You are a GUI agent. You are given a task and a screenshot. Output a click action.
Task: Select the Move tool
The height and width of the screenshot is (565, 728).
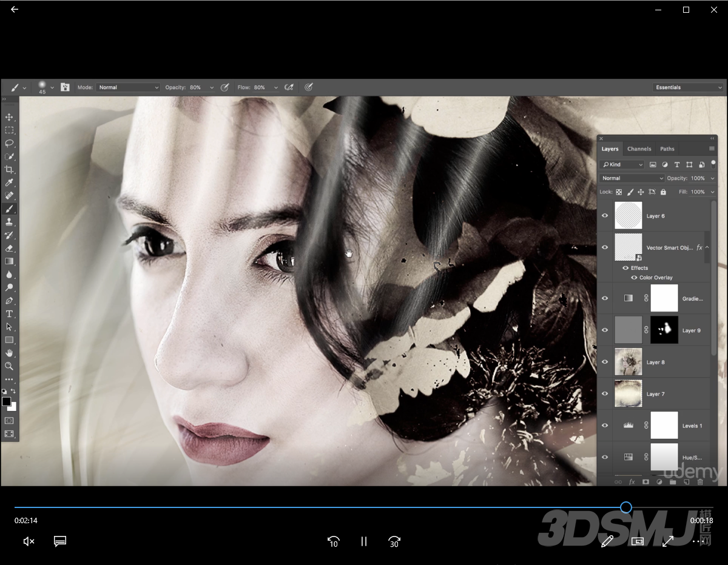click(x=9, y=117)
